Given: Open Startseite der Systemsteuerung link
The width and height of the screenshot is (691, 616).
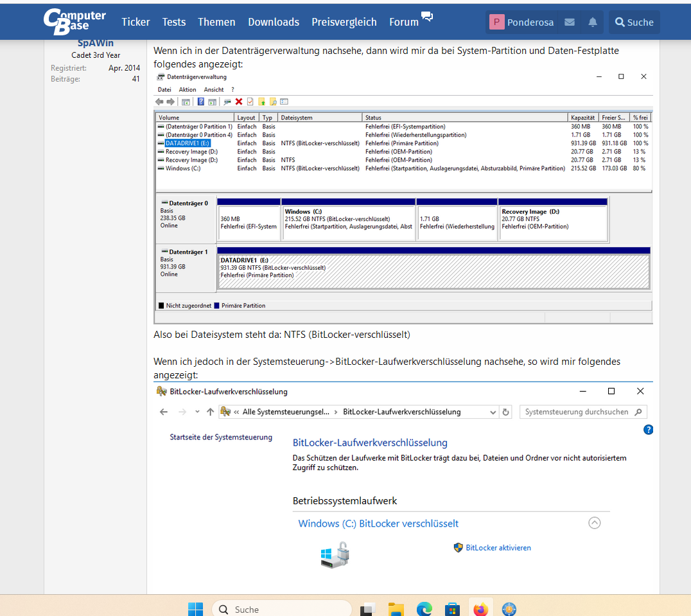Looking at the screenshot, I should tap(221, 437).
